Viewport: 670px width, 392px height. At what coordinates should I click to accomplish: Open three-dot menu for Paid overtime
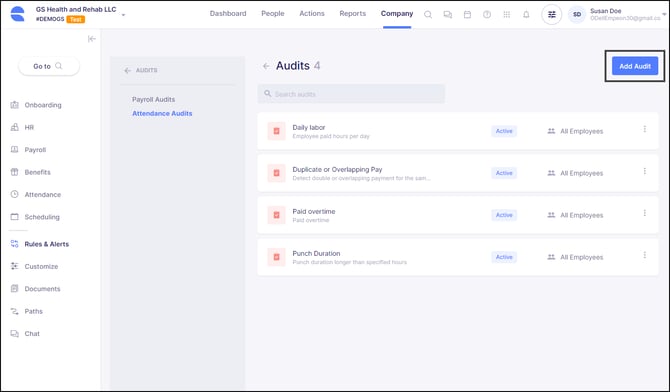click(644, 213)
